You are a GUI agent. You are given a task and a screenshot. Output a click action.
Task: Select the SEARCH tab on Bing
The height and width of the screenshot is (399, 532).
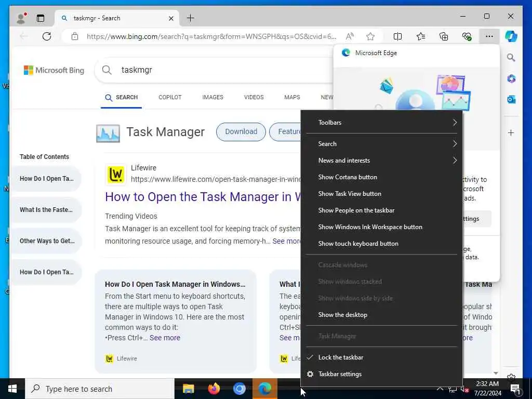122,97
